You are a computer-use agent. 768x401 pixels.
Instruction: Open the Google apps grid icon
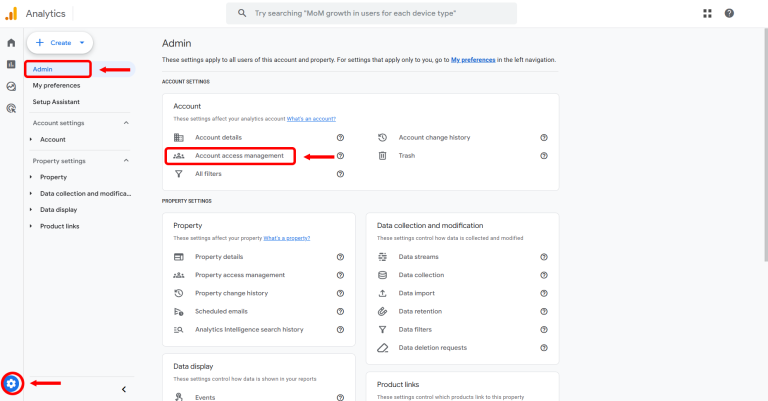pyautogui.click(x=707, y=13)
